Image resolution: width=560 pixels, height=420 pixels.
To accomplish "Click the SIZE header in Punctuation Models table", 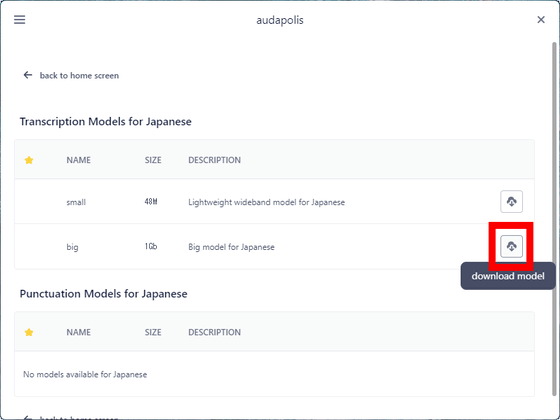I will coord(153,332).
